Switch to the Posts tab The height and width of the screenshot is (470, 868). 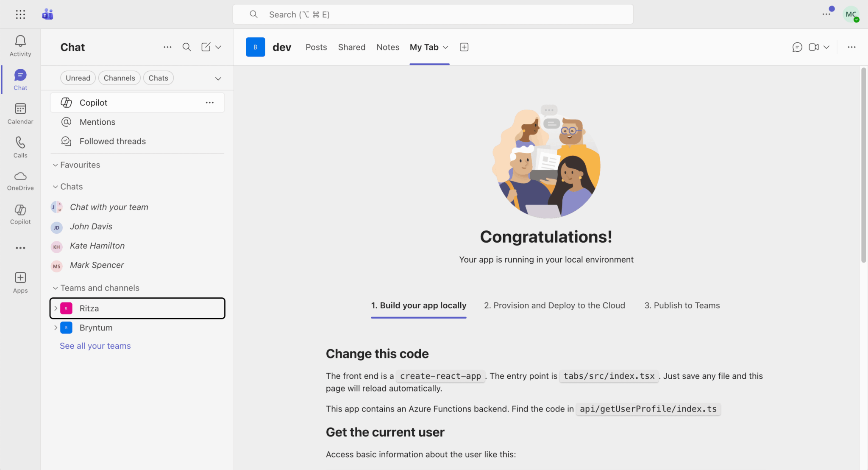point(316,47)
